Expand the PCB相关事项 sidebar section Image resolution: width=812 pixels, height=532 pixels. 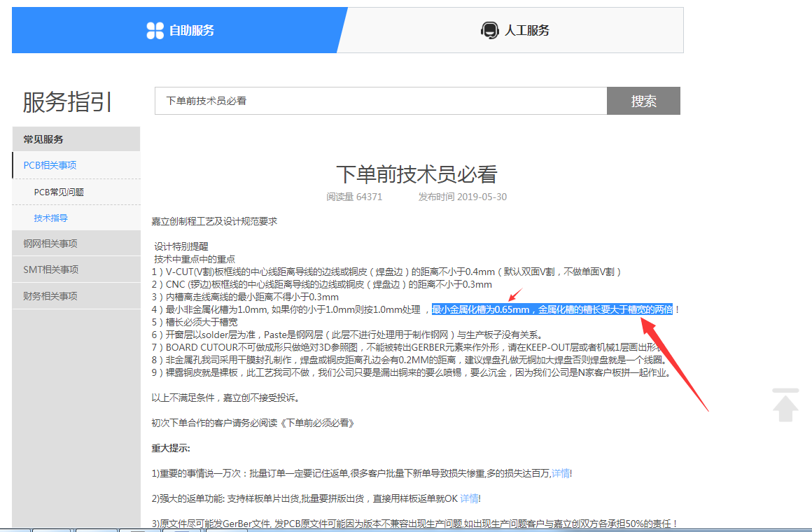[x=50, y=165]
